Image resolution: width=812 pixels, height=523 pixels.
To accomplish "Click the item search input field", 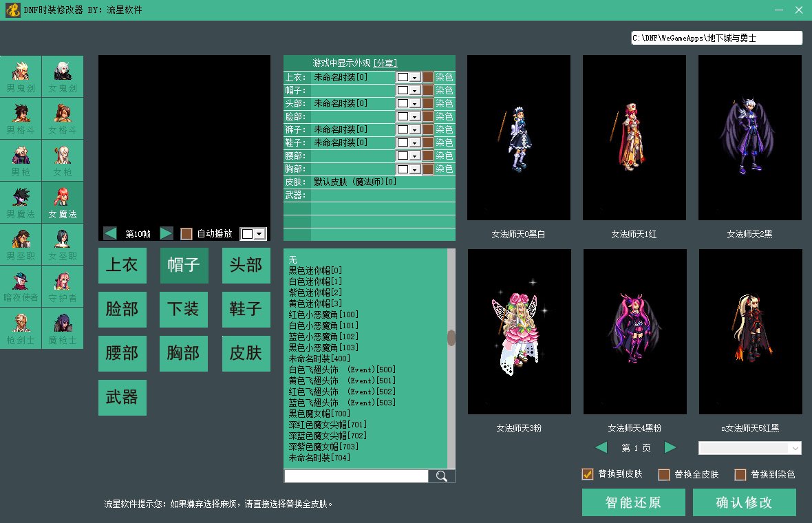I will coord(356,476).
